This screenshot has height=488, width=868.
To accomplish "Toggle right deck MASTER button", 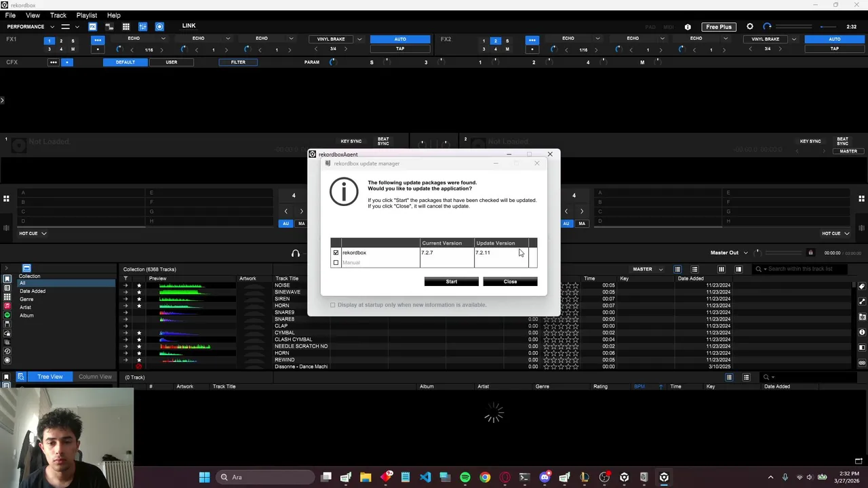I will point(848,151).
